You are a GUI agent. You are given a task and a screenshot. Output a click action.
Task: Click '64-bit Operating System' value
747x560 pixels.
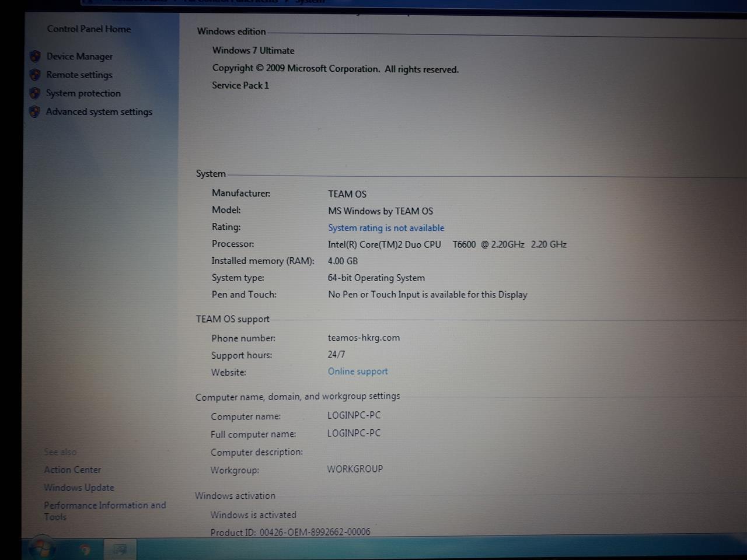point(376,278)
